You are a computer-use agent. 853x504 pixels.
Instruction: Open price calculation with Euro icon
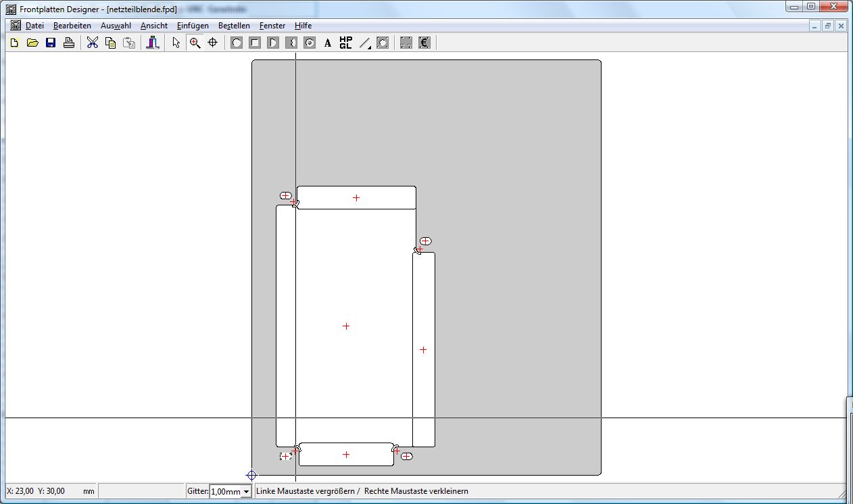point(424,43)
